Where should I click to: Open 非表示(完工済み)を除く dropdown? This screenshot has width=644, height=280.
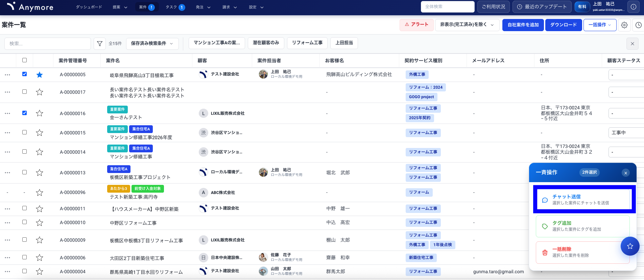(467, 25)
